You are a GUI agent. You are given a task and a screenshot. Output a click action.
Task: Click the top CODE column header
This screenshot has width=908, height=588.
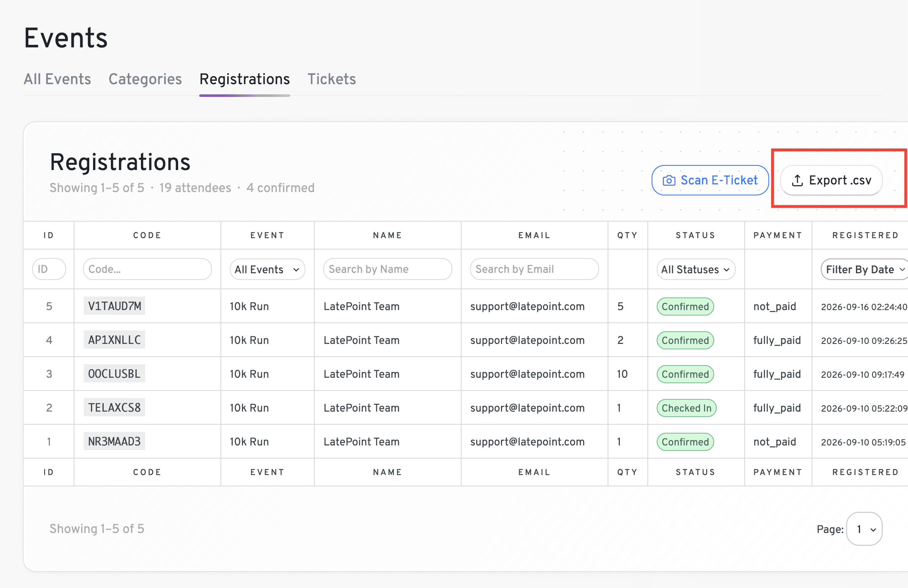click(147, 235)
